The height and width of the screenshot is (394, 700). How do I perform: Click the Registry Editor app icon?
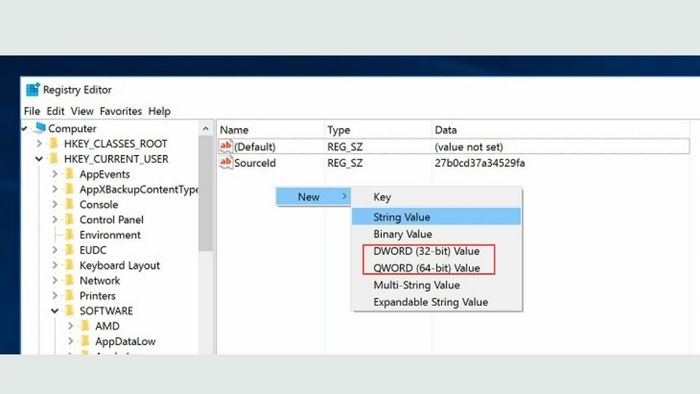(x=33, y=90)
